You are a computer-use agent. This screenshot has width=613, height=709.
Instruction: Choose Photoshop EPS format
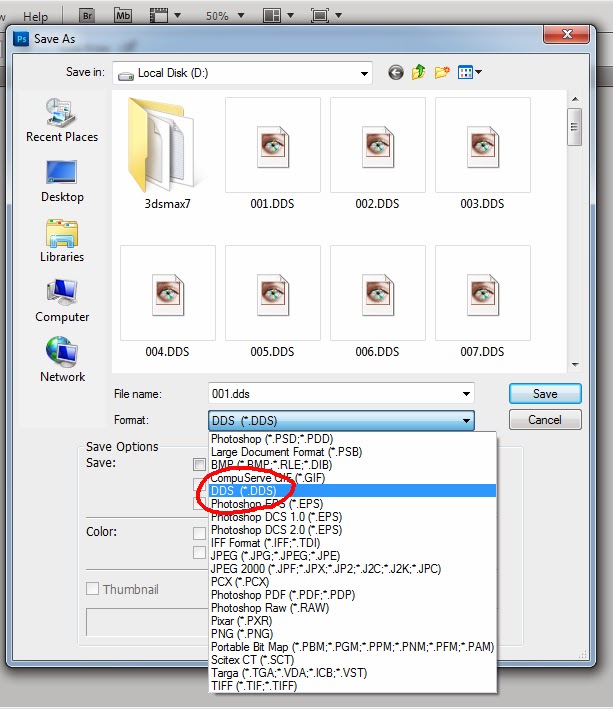pyautogui.click(x=352, y=504)
